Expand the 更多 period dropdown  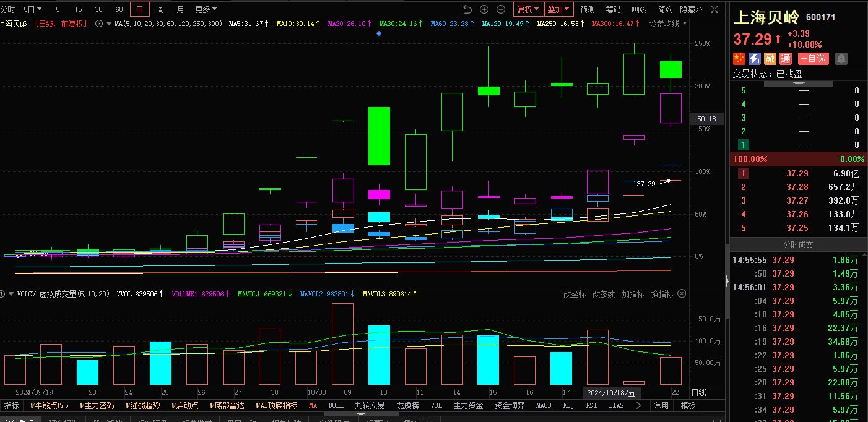pos(206,9)
